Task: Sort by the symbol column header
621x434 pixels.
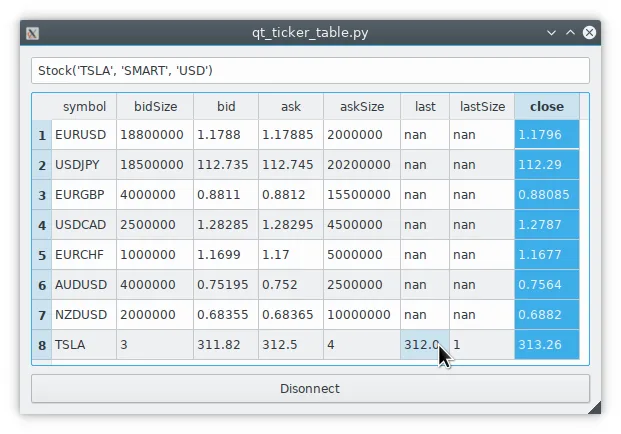Action: (x=84, y=107)
